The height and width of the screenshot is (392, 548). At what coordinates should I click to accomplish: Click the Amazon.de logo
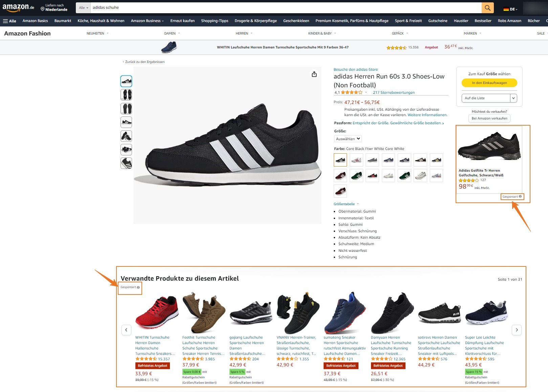18,7
